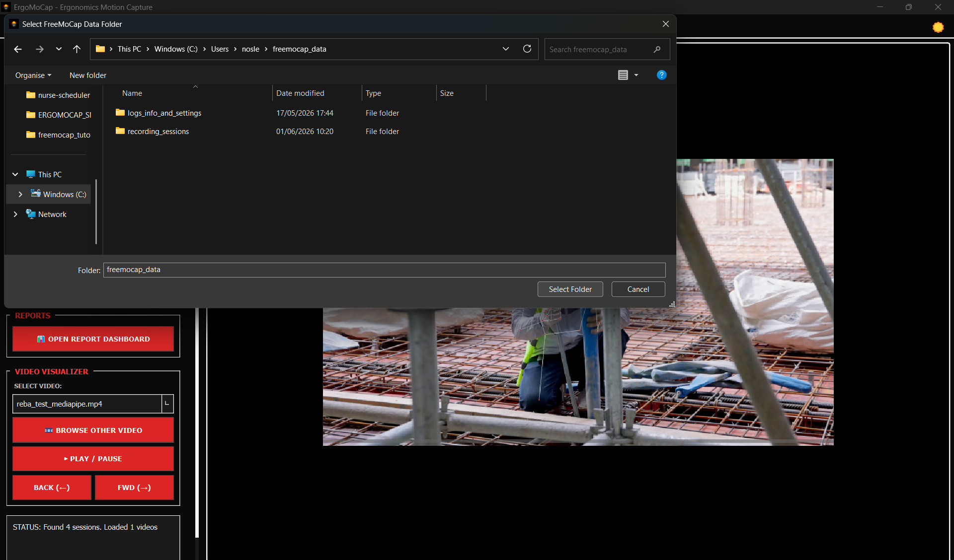Select 'Windows (C:)' breadcrumb segment
954x560 pixels.
pyautogui.click(x=176, y=49)
